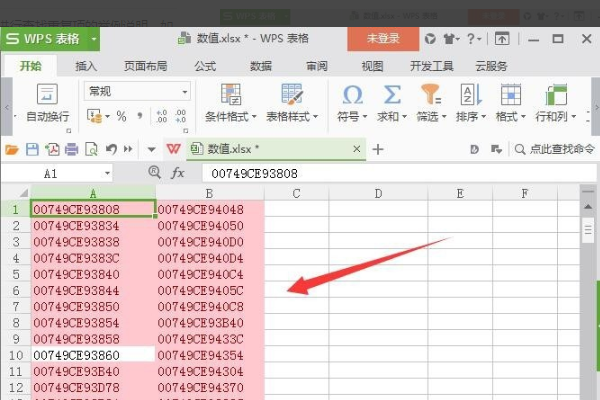Click the Filter (筛选) funnel icon
Image resolution: width=600 pixels, height=400 pixels.
pyautogui.click(x=431, y=95)
